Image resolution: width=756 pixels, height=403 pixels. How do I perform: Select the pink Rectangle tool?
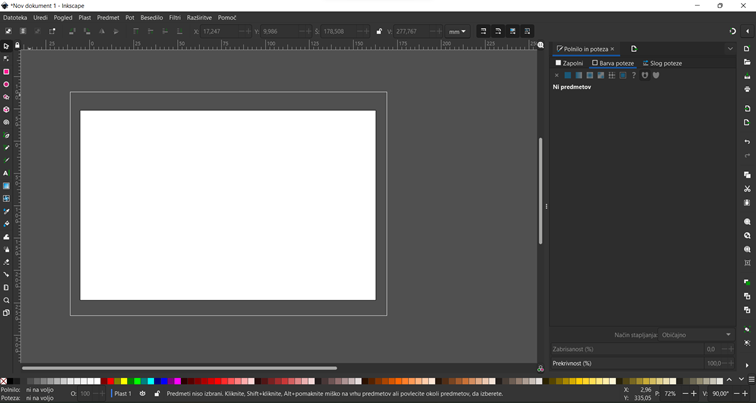pyautogui.click(x=6, y=71)
